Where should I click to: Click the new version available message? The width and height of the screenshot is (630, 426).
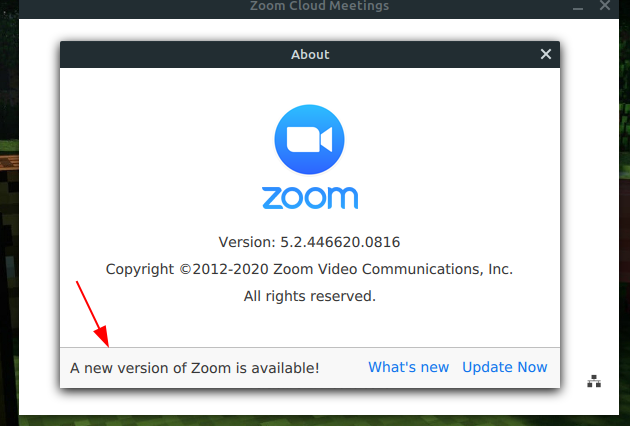(194, 368)
